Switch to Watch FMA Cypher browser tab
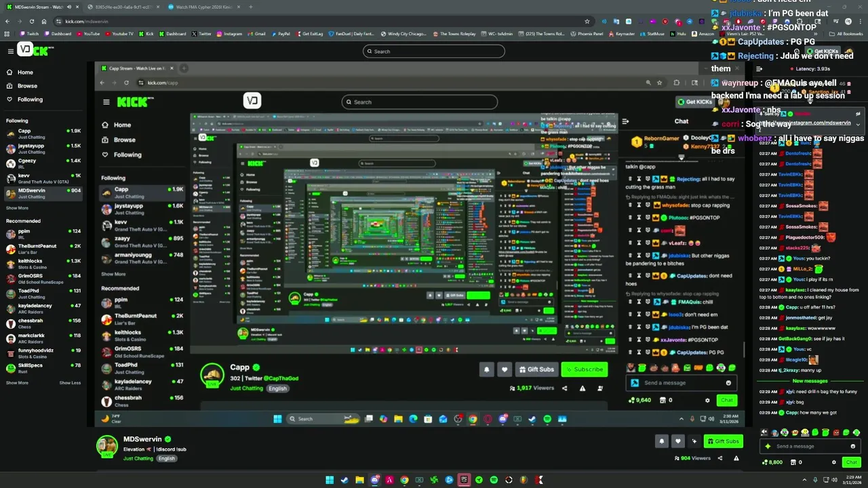Image resolution: width=868 pixels, height=488 pixels. (x=203, y=7)
